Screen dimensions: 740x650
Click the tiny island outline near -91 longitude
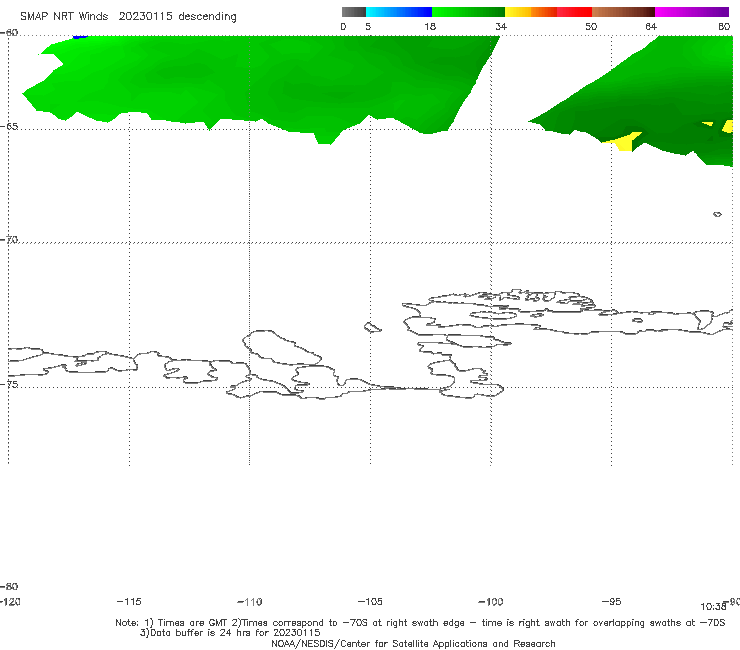tap(717, 214)
